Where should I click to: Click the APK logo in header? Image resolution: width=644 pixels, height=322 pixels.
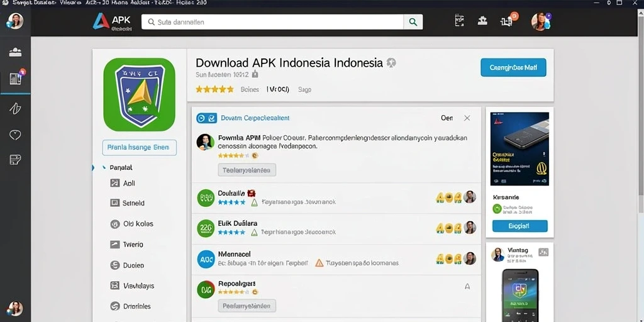coord(113,21)
